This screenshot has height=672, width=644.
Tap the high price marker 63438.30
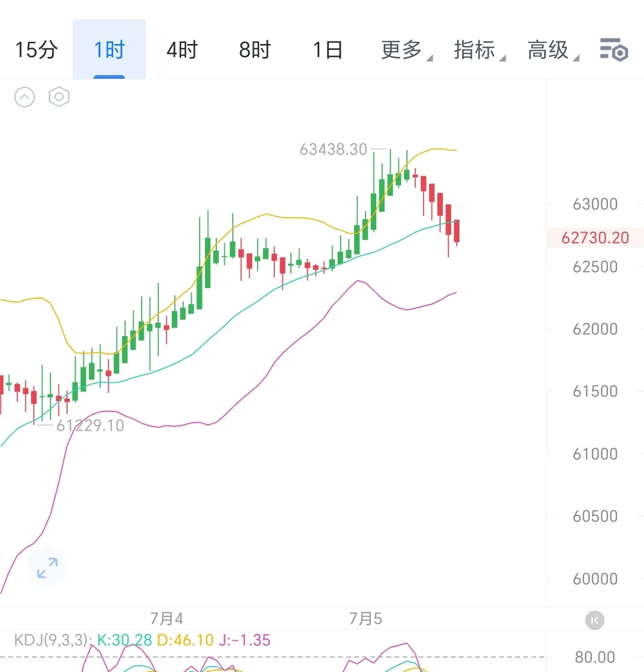333,149
